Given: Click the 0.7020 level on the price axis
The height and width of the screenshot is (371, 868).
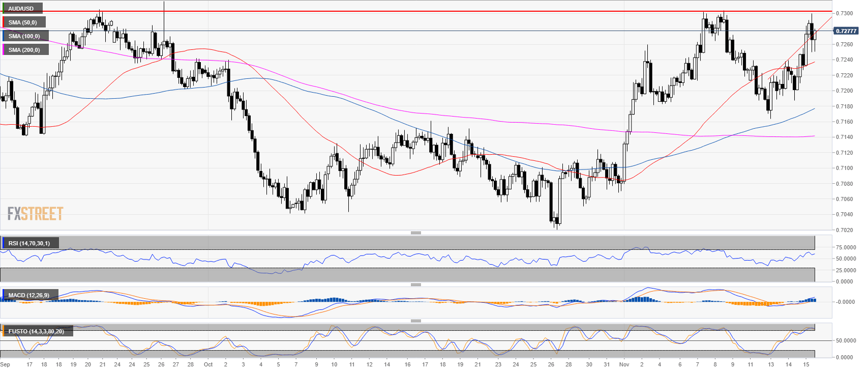Looking at the screenshot, I should pyautogui.click(x=844, y=230).
